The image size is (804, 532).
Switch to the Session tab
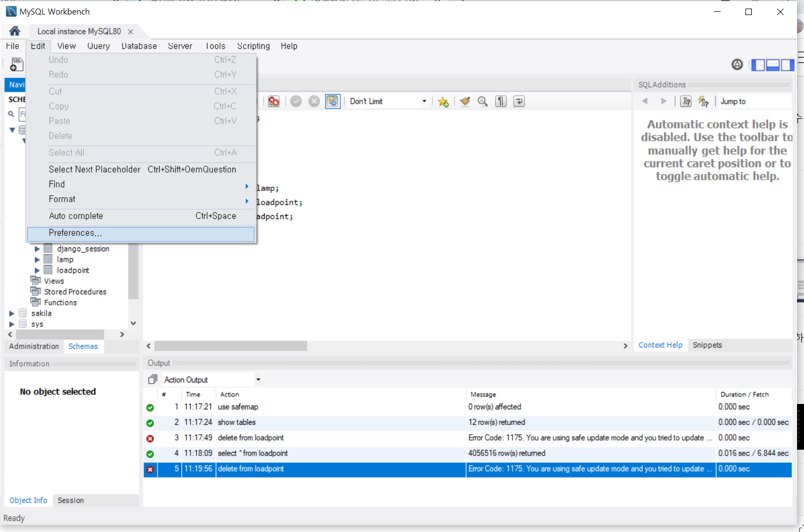[x=70, y=501]
